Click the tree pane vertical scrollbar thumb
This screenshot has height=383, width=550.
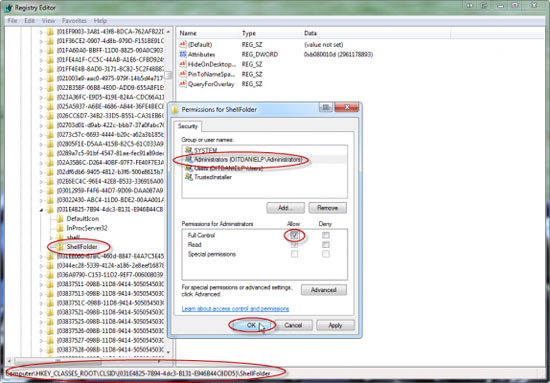tap(168, 75)
